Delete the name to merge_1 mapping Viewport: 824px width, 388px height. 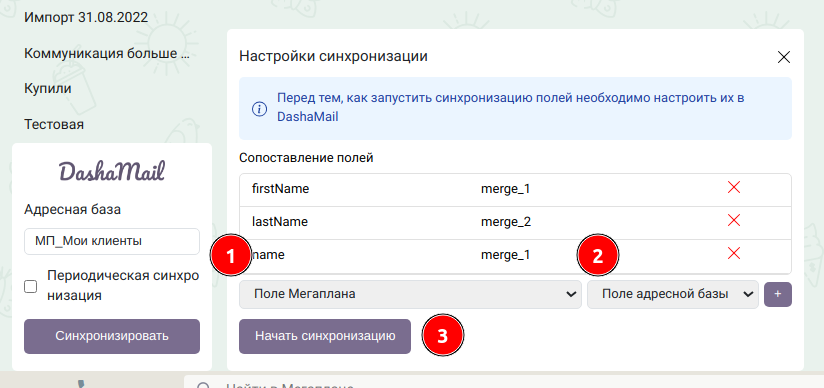click(734, 254)
